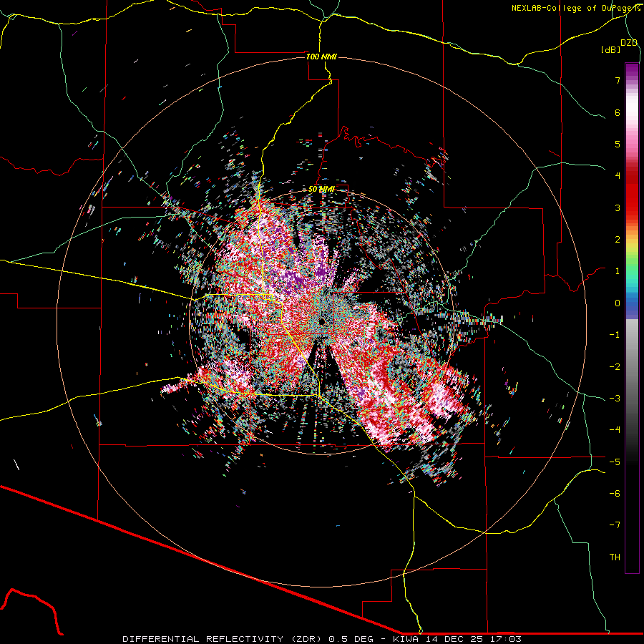Viewport: 644px width, 644px height.
Task: Select the -6 value on dB scale
Action: pos(615,494)
